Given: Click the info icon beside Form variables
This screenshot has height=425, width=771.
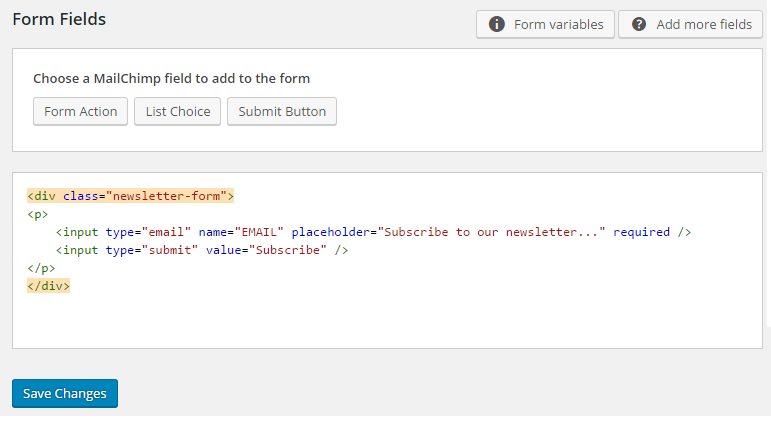Looking at the screenshot, I should pos(497,24).
